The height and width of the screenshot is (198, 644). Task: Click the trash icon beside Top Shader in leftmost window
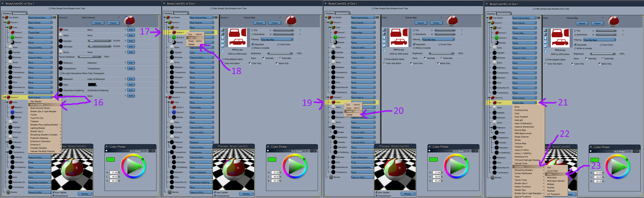click(54, 17)
